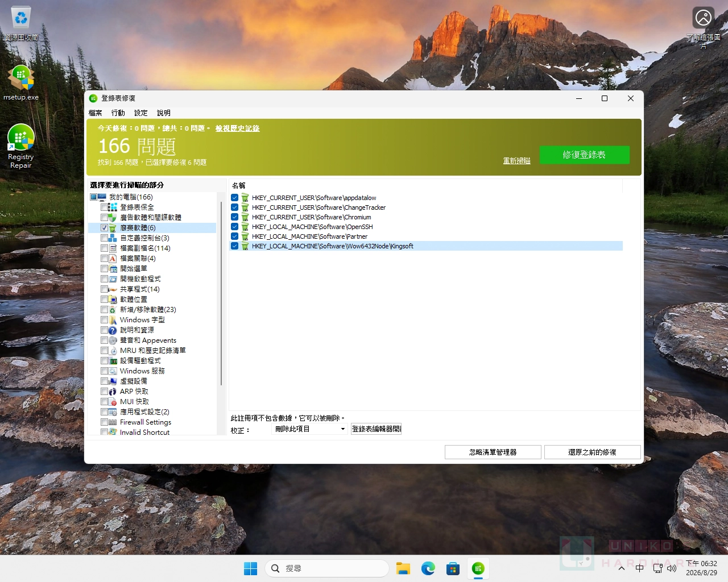The image size is (728, 582).
Task: Click the circuit board icon for 設備驅動程式
Action: pyautogui.click(x=113, y=360)
